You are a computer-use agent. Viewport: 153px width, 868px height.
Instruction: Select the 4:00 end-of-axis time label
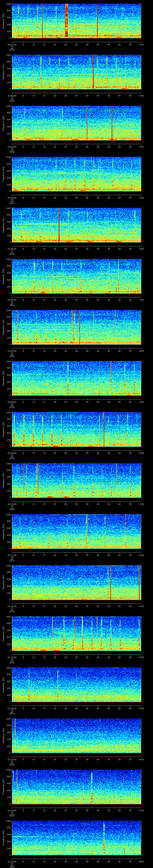[x=141, y=147]
